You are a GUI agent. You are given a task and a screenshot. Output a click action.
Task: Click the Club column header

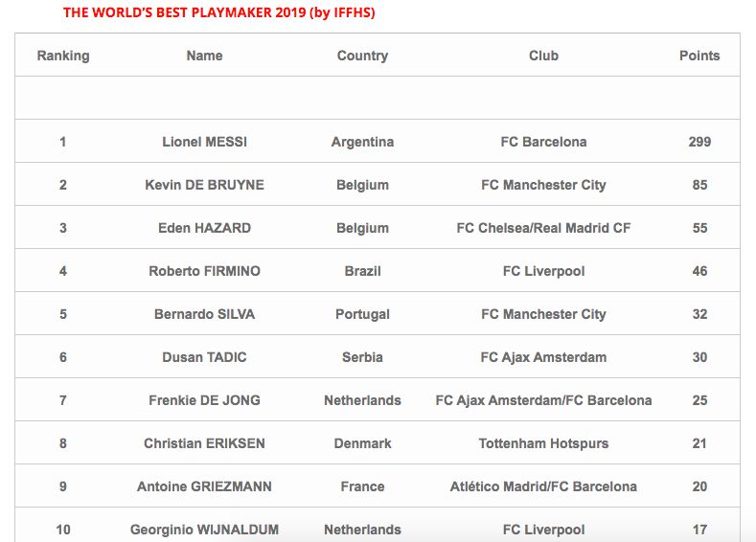543,56
